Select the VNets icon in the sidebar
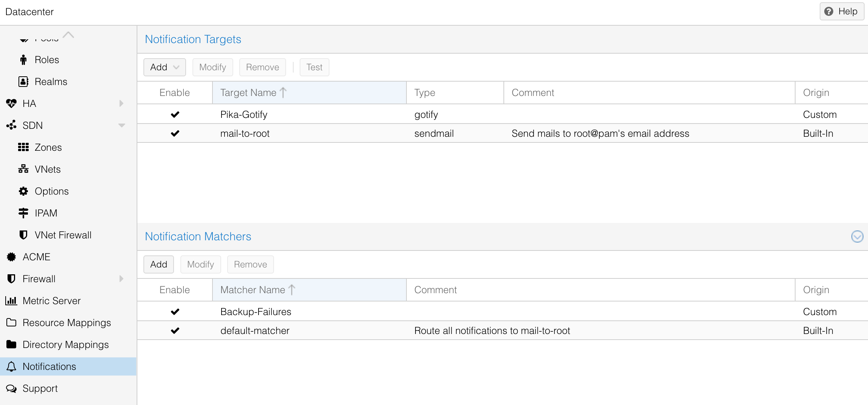This screenshot has height=405, width=868. [23, 169]
